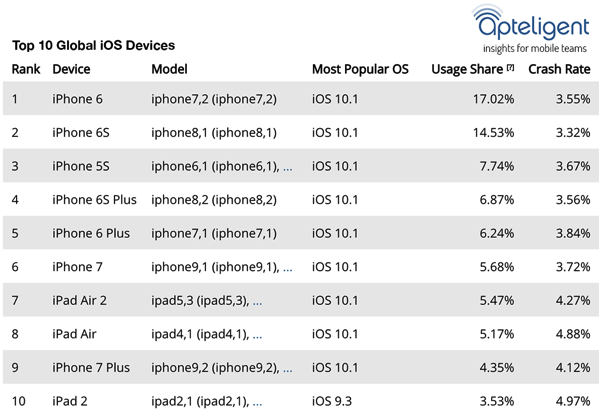599x414 pixels.
Task: Click the Top 10 Global iOS Devices title
Action: tap(94, 45)
